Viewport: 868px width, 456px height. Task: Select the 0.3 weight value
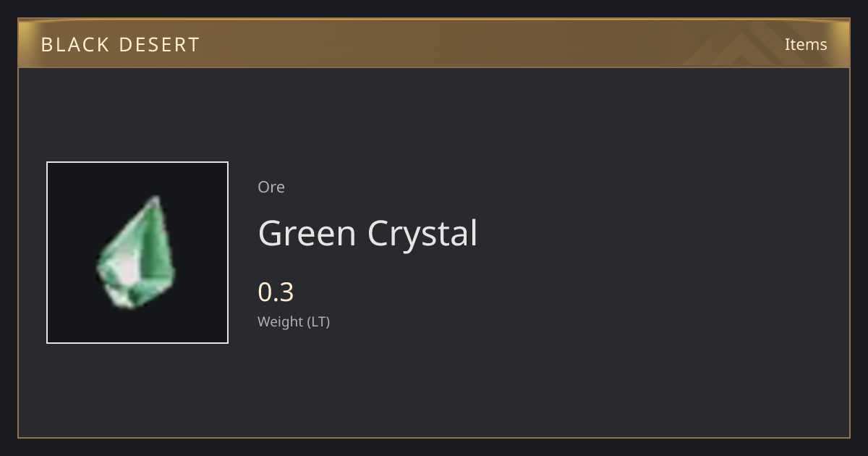pyautogui.click(x=276, y=292)
